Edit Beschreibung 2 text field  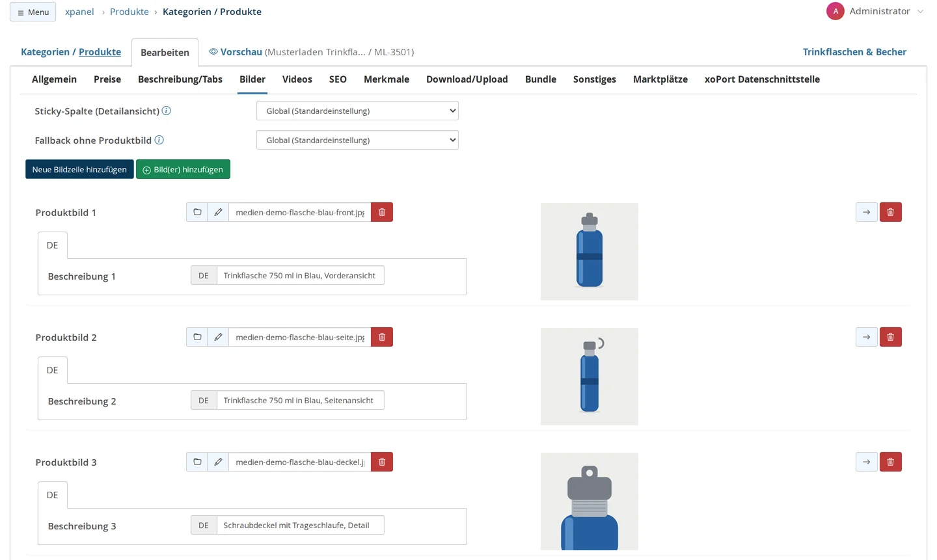pos(300,400)
